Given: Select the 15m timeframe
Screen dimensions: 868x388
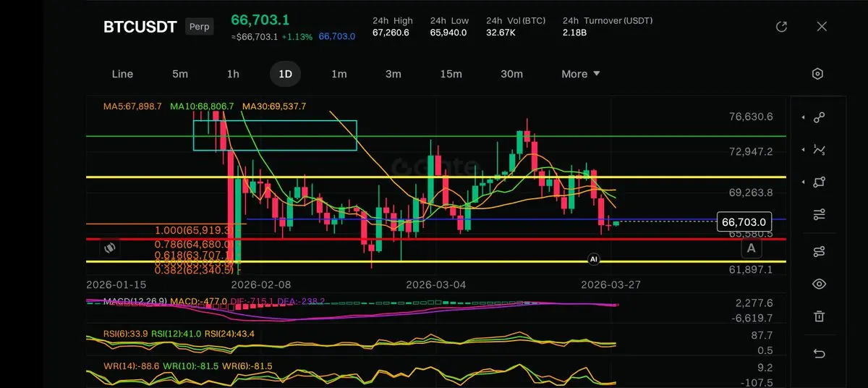Looking at the screenshot, I should [x=451, y=74].
